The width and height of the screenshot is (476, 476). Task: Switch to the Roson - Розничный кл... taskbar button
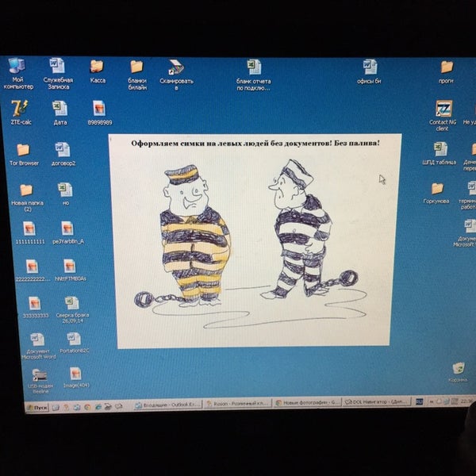click(x=237, y=404)
